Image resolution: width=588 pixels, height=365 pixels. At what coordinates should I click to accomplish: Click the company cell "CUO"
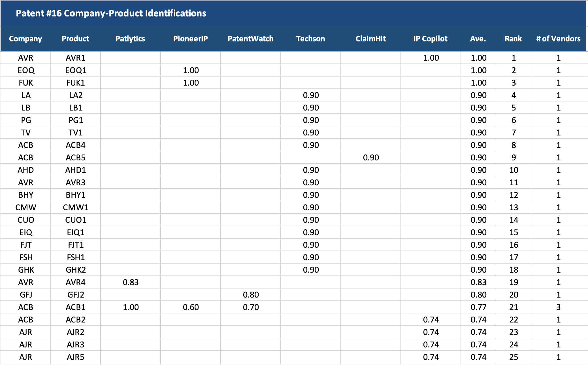click(x=26, y=220)
